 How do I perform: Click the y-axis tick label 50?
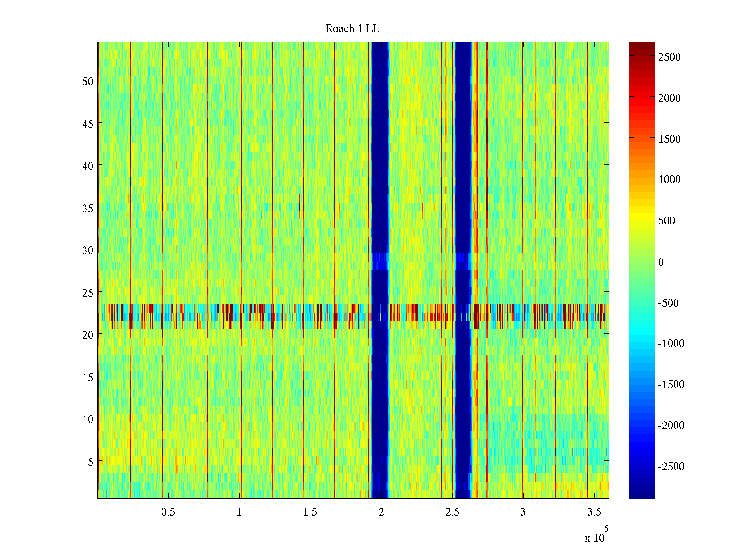[87, 81]
